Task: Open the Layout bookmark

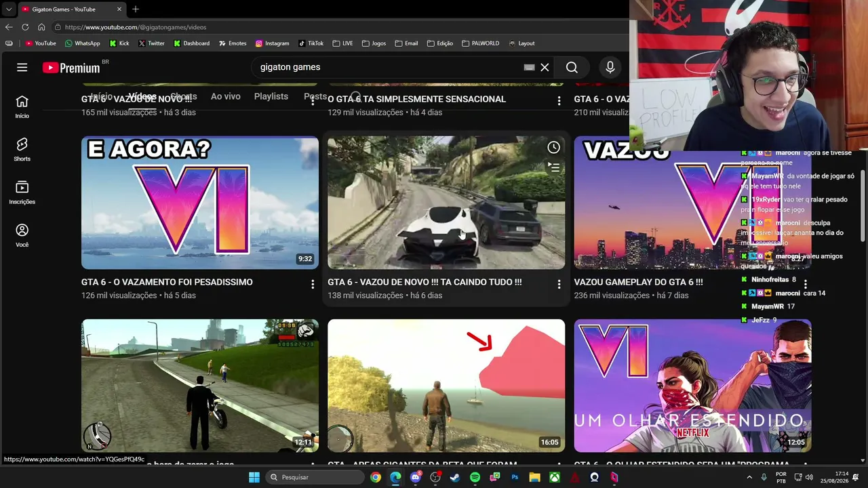Action: (x=521, y=43)
